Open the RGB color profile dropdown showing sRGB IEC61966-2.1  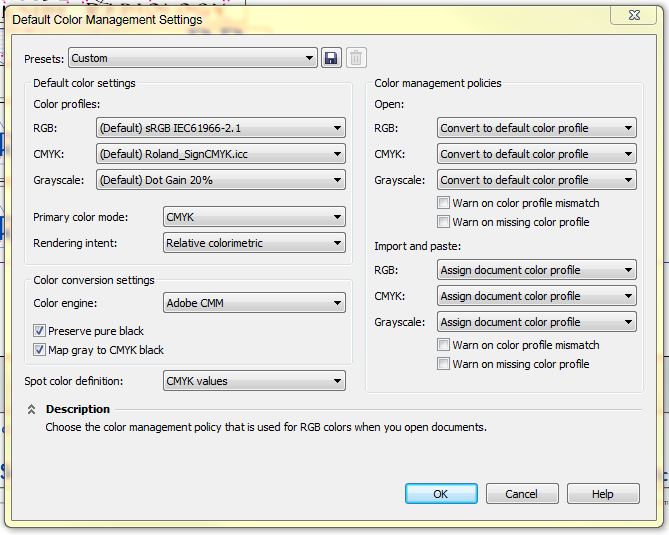(x=221, y=128)
